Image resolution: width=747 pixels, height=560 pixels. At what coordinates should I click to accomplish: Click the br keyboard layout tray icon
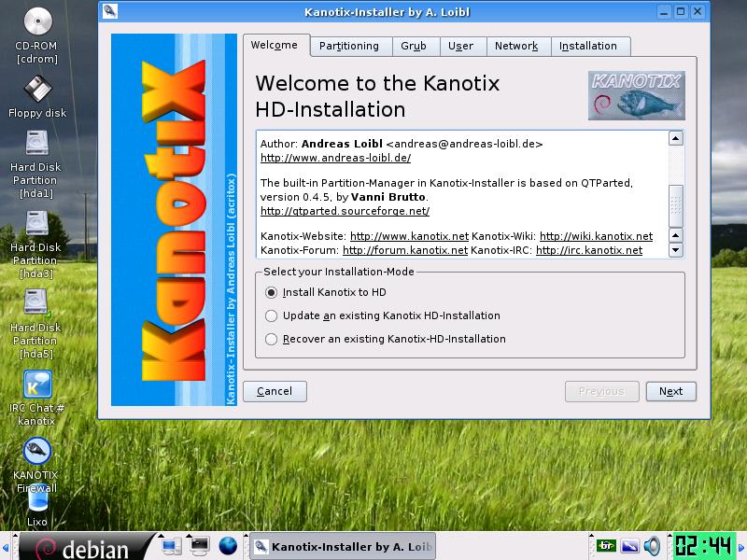[606, 546]
